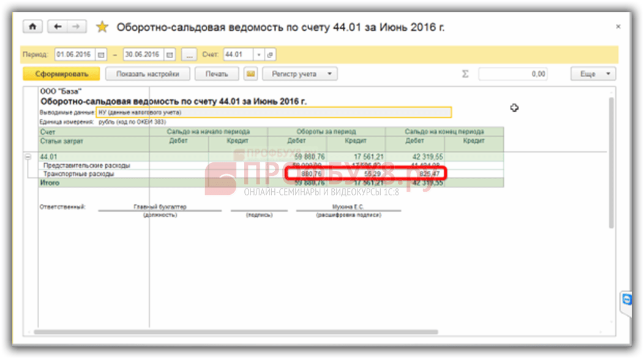Open calendar for start date 01.06.2016
The image size is (644, 359).
tap(100, 55)
